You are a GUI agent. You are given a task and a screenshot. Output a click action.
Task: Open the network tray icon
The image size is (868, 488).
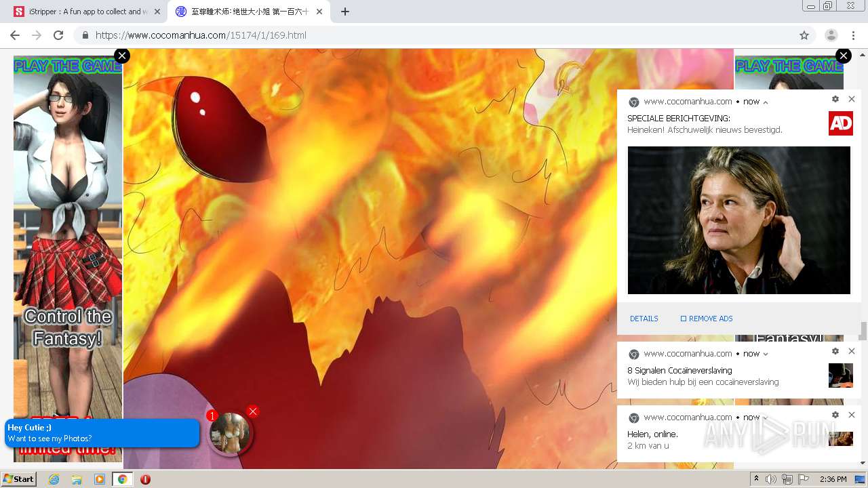pos(787,479)
